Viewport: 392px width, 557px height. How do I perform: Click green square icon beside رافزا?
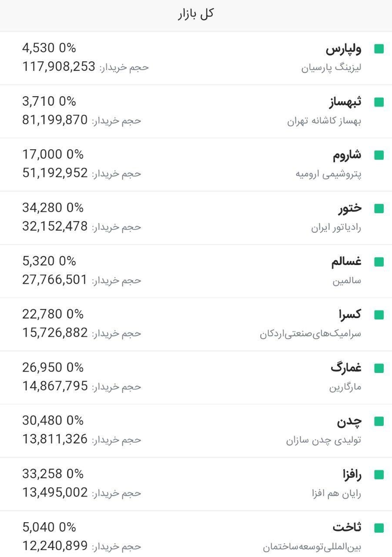click(379, 475)
